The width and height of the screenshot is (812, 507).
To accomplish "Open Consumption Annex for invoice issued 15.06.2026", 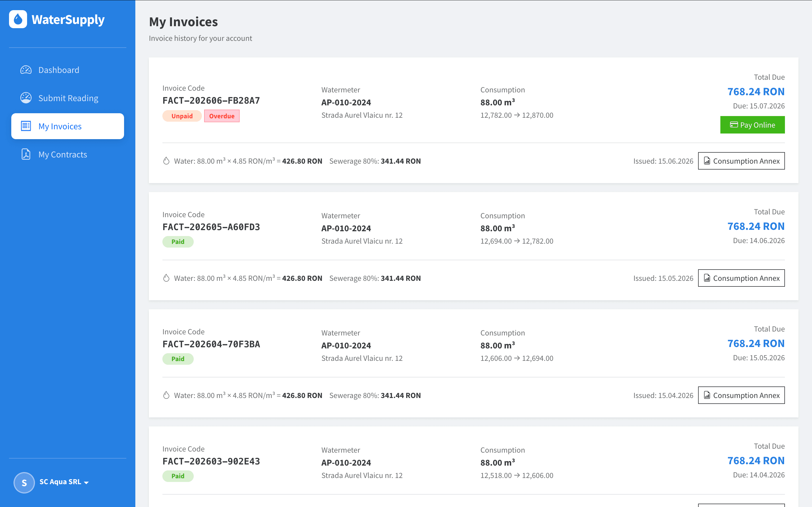I will click(x=741, y=161).
